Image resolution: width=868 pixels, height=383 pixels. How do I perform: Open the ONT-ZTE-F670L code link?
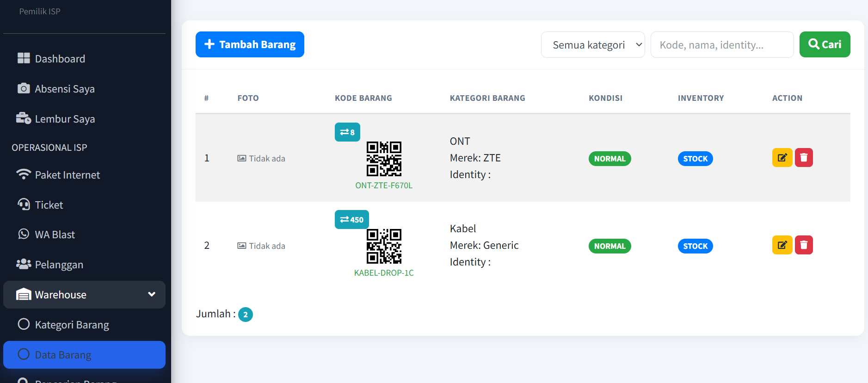[384, 185]
